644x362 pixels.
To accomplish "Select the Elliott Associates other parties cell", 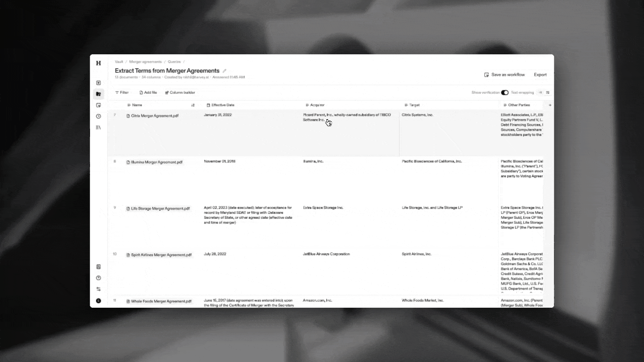I will tap(521, 133).
